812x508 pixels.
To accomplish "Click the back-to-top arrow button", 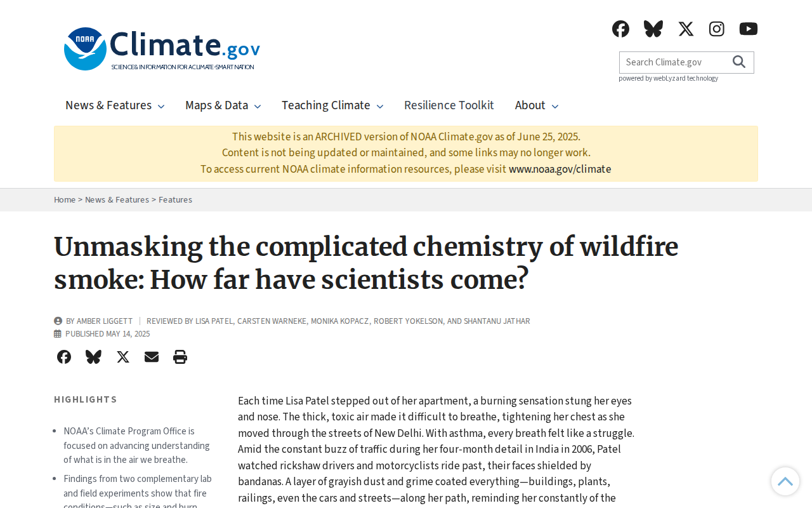I will pos(785,481).
